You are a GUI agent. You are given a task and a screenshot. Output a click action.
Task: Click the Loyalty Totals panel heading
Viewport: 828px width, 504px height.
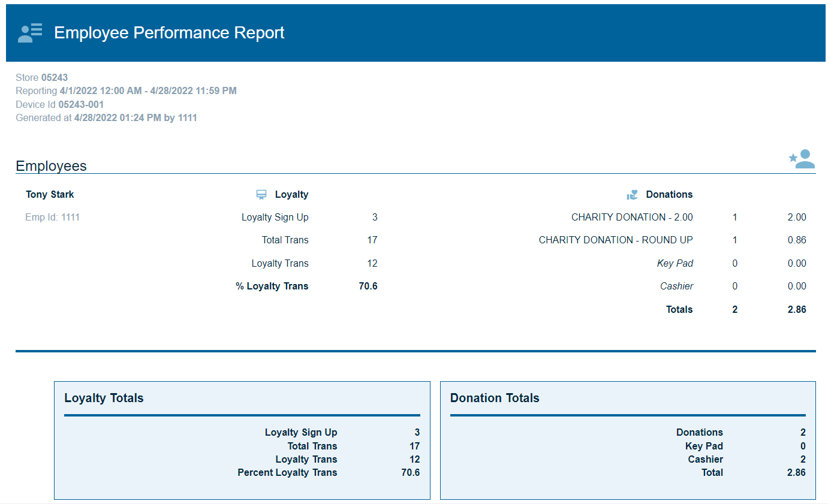[x=104, y=398]
